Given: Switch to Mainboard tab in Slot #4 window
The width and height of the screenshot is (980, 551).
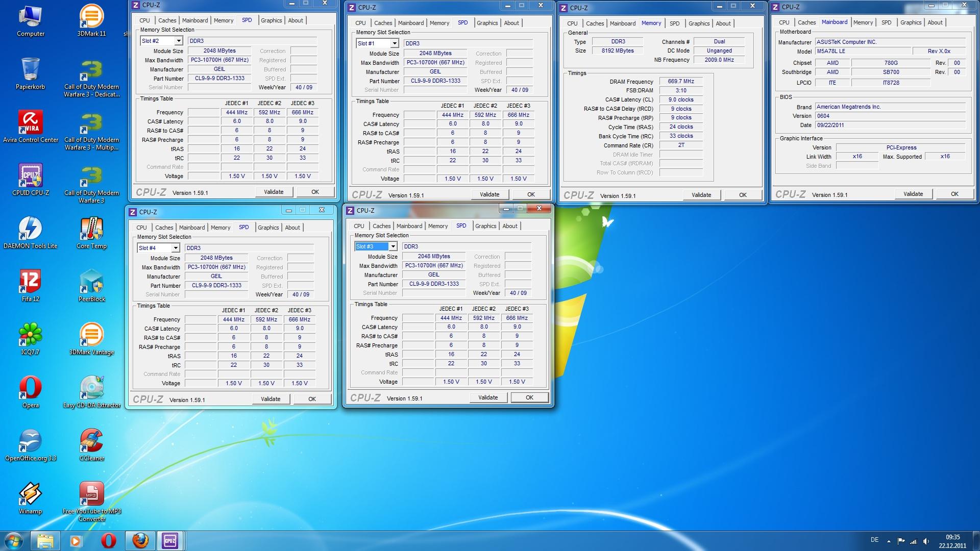Looking at the screenshot, I should [192, 228].
